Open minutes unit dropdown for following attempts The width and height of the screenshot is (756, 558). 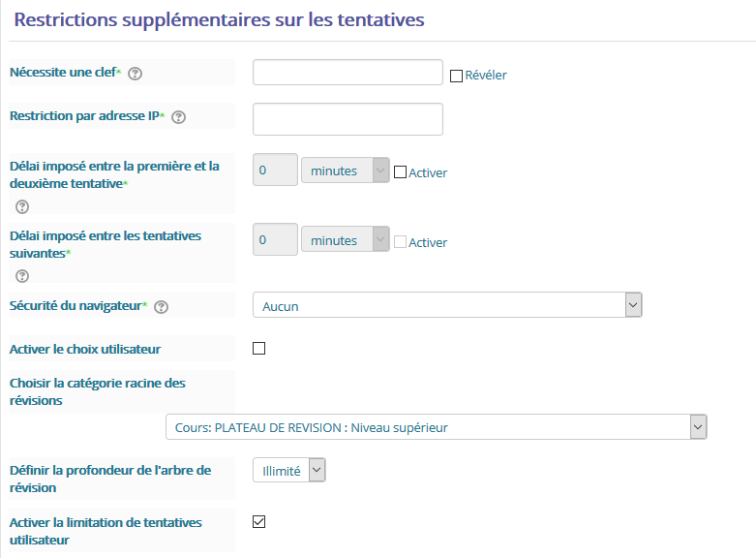tap(345, 241)
